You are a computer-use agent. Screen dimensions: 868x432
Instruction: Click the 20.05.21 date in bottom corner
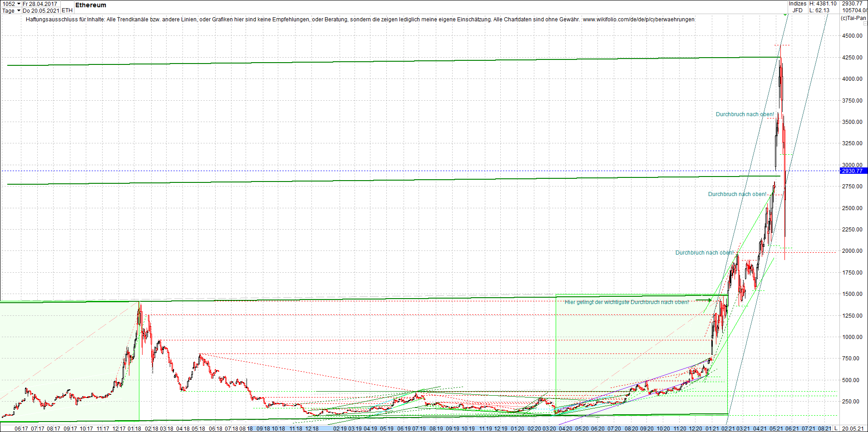[853, 428]
